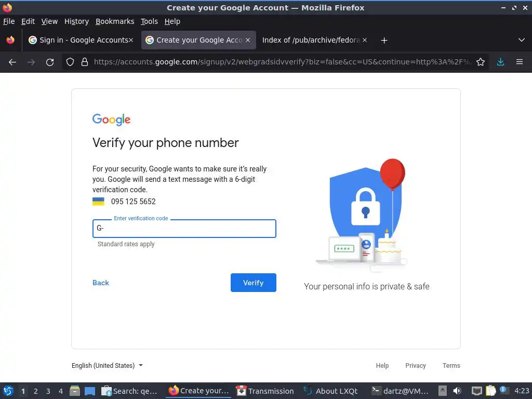Click the Ukraine flag icon by phone number

pos(98,202)
